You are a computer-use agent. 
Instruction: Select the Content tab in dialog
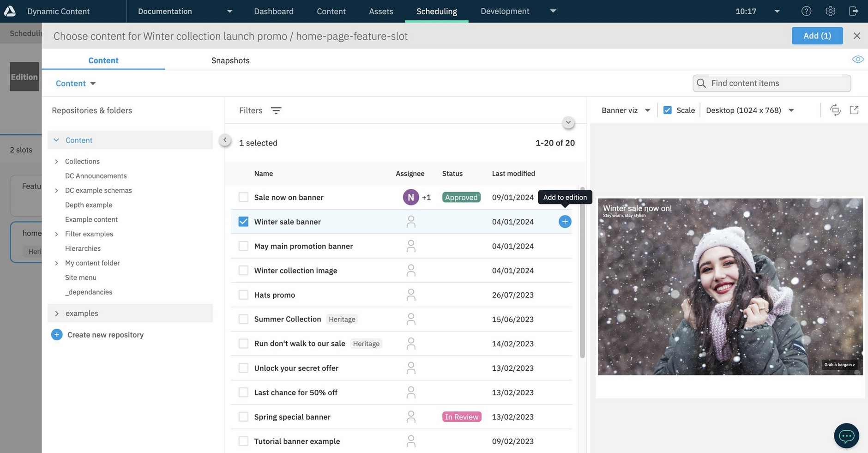click(x=103, y=60)
